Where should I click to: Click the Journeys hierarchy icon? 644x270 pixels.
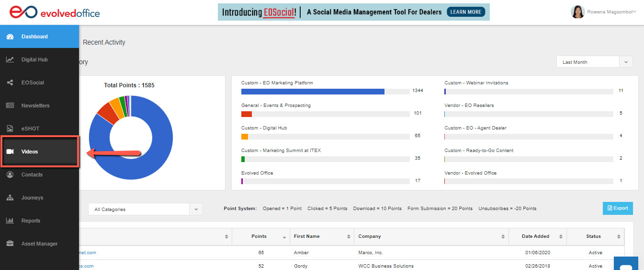[x=10, y=198]
